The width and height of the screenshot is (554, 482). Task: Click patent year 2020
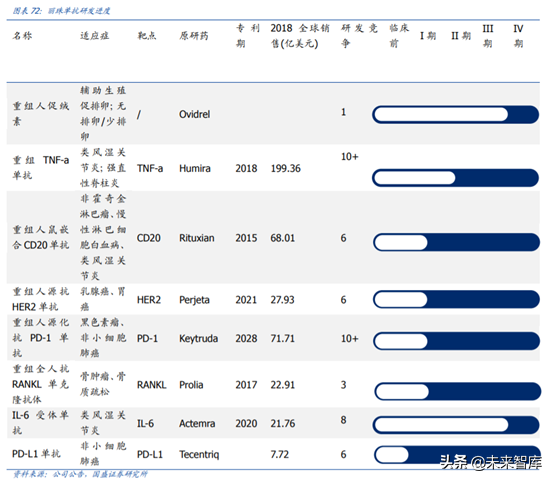pos(246,423)
